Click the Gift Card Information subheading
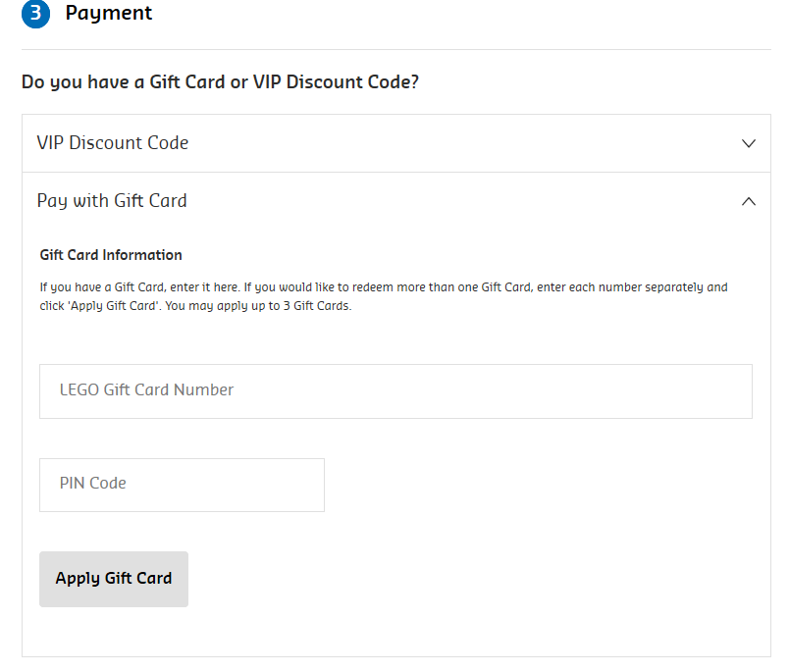This screenshot has height=672, width=789. (x=111, y=255)
